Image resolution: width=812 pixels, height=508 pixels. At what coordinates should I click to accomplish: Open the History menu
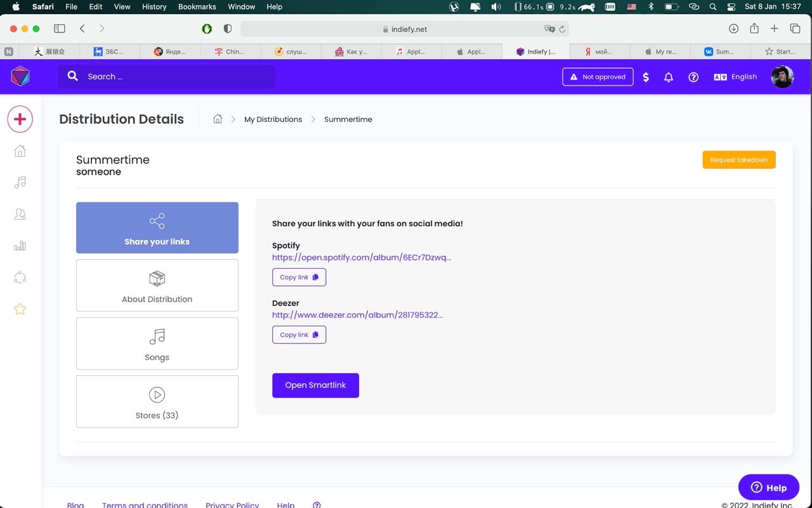pos(154,7)
